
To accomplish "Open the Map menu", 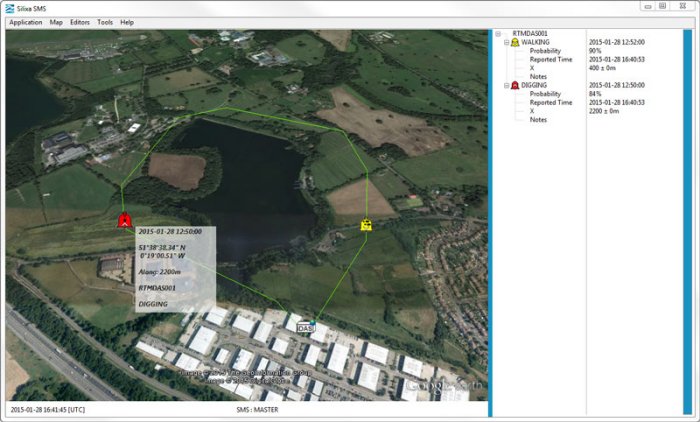I will [x=56, y=22].
